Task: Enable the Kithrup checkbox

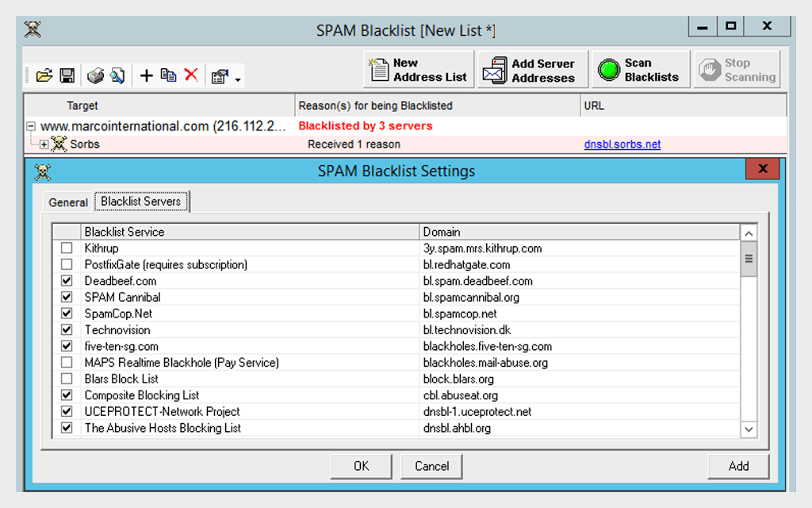Action: pyautogui.click(x=67, y=248)
